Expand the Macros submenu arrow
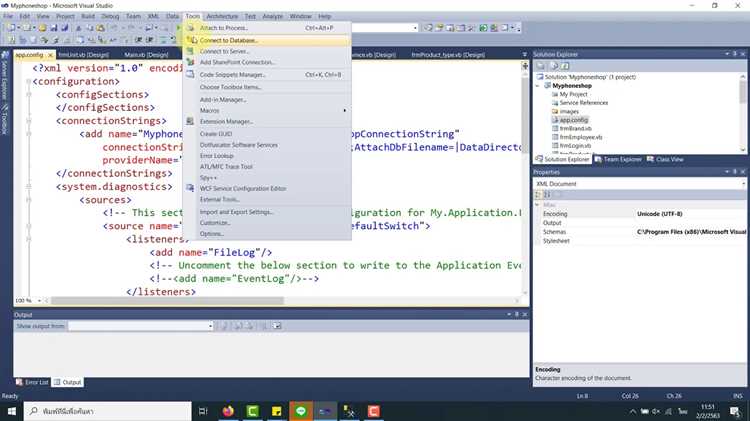The width and height of the screenshot is (750, 421). [344, 111]
